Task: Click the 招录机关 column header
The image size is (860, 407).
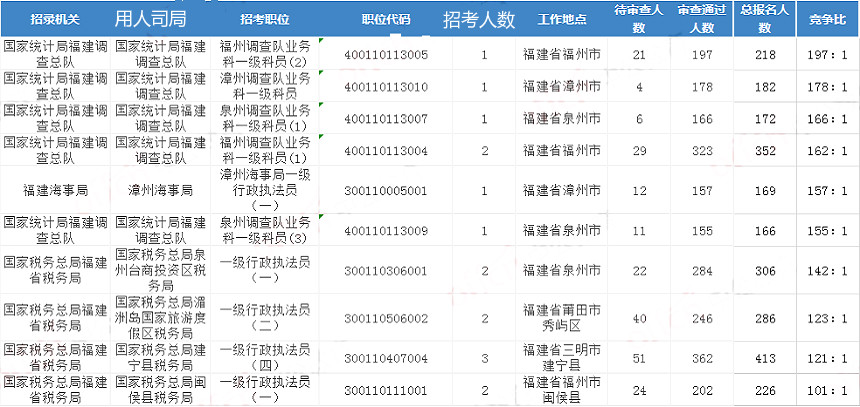Action: tap(55, 20)
